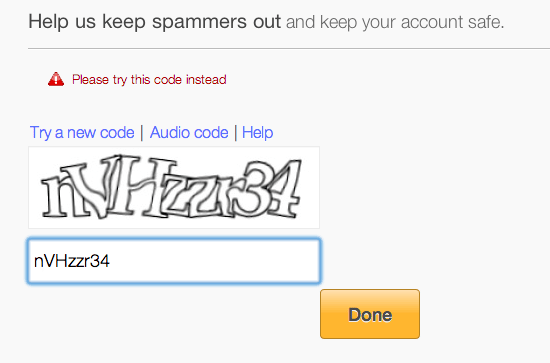Click the red warning triangle icon
The image size is (550, 363).
pyautogui.click(x=56, y=79)
